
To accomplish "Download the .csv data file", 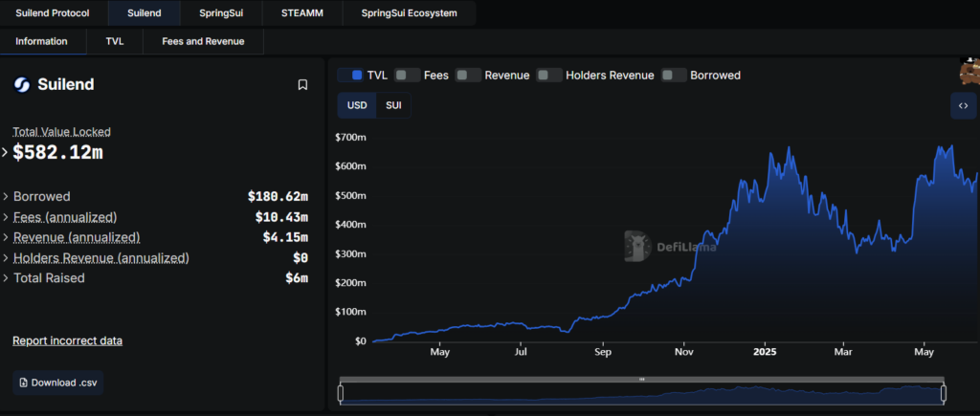I will point(58,383).
